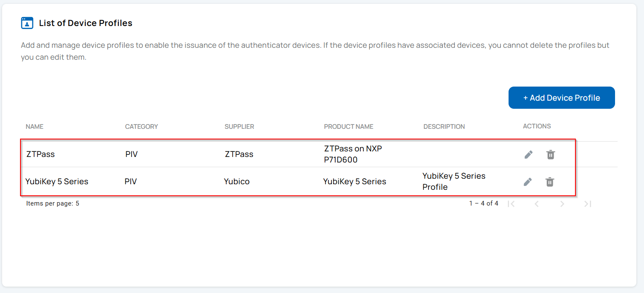This screenshot has height=293, width=644.
Task: Delete the YubiKey 5 Series profile
Action: click(550, 181)
